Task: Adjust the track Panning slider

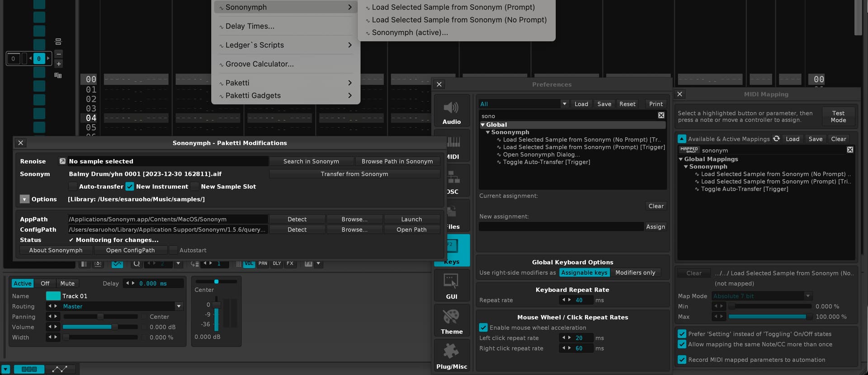Action: (100, 317)
